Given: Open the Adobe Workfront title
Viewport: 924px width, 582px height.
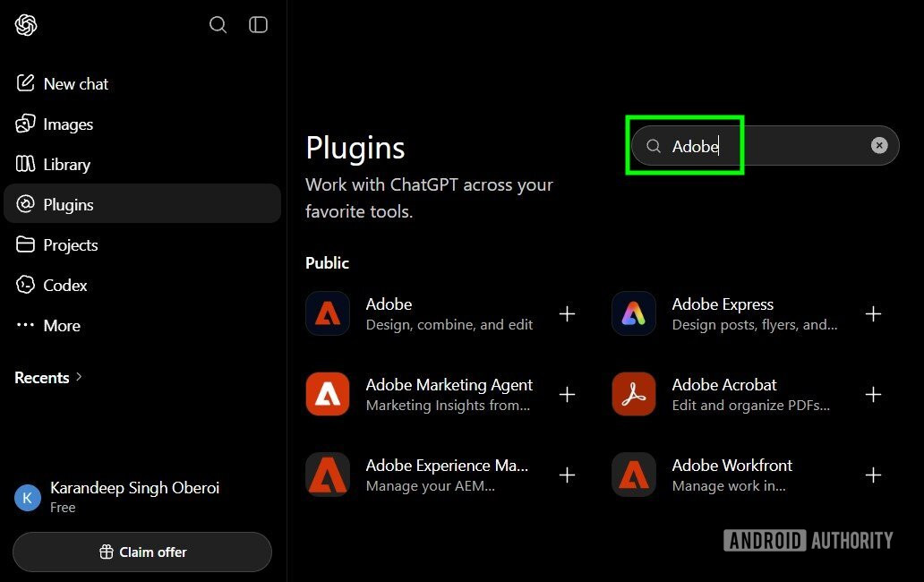Looking at the screenshot, I should [x=731, y=466].
